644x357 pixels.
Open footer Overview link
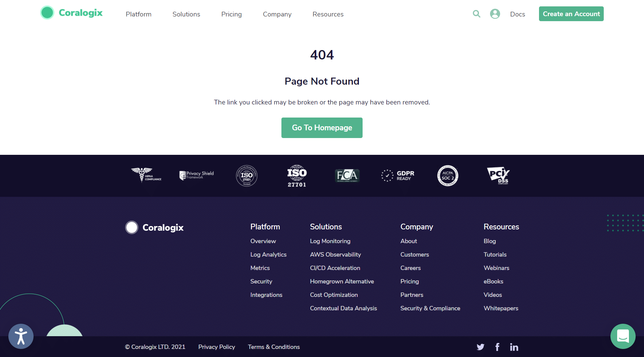pos(263,241)
